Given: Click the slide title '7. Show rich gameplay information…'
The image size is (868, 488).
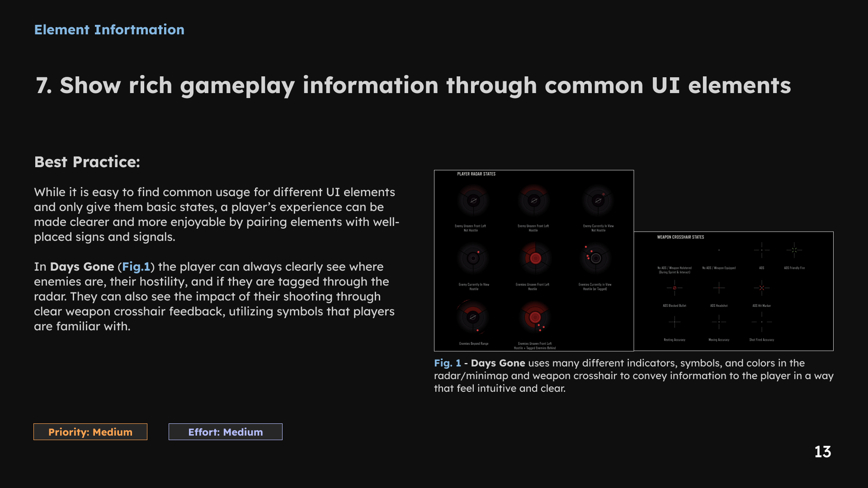Looking at the screenshot, I should point(413,86).
